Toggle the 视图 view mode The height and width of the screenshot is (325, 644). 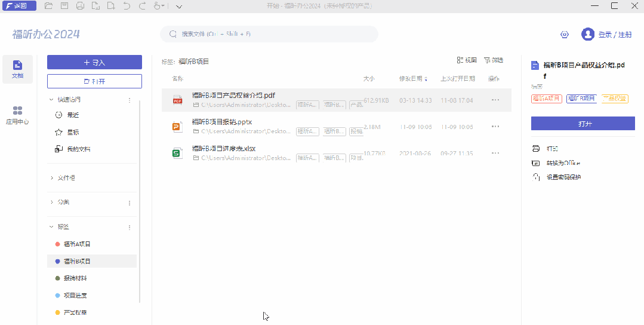(x=467, y=60)
